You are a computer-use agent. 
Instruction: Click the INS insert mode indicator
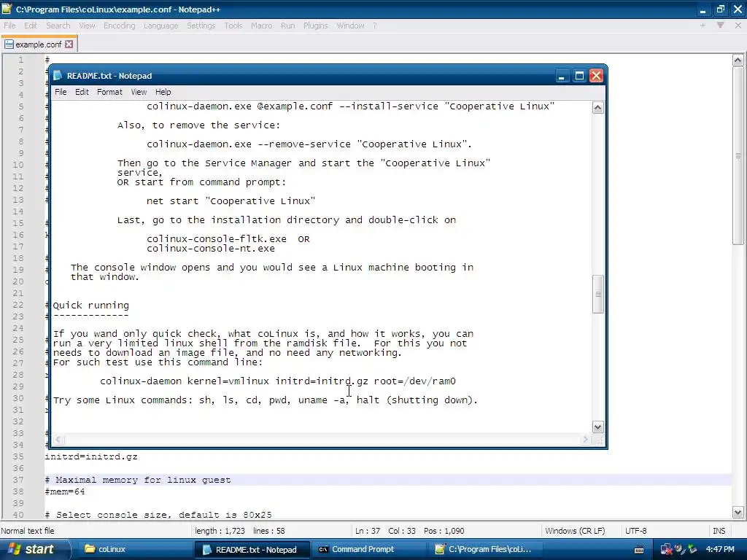pos(719,531)
